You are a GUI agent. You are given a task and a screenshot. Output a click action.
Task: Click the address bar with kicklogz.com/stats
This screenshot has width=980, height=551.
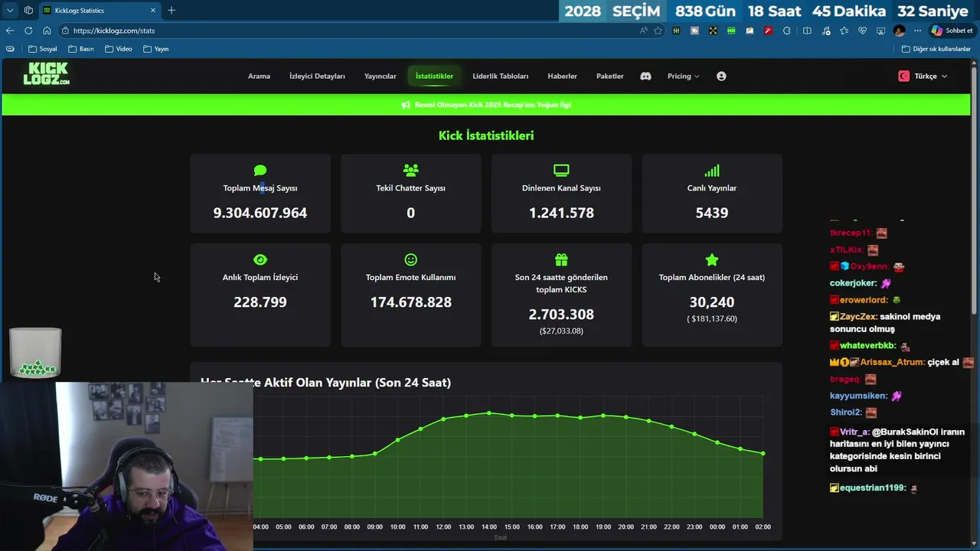tap(352, 31)
